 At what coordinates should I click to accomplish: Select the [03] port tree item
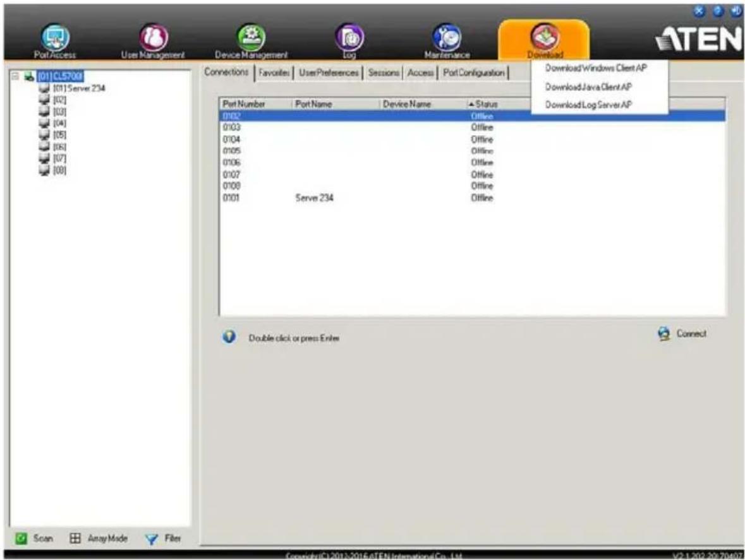tap(59, 112)
